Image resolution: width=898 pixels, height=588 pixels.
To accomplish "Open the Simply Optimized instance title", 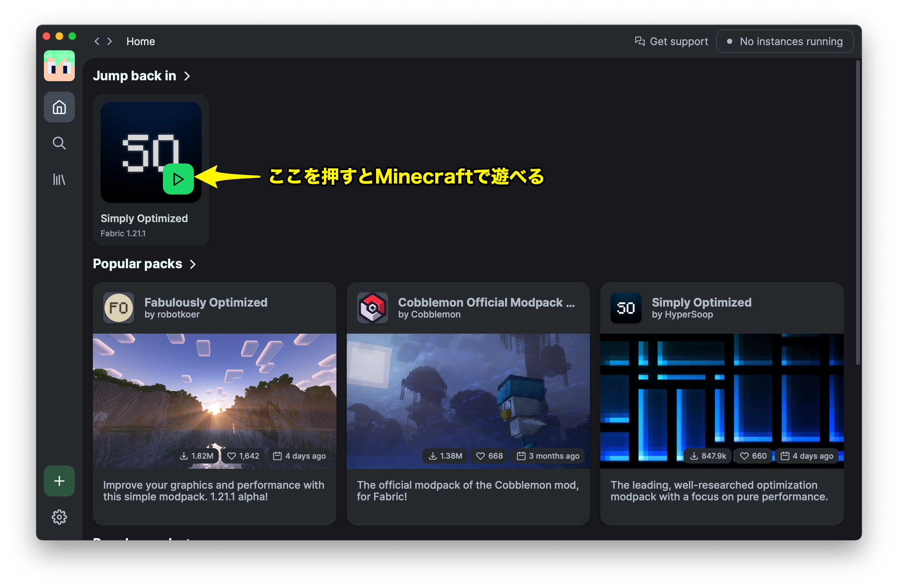I will tap(144, 218).
